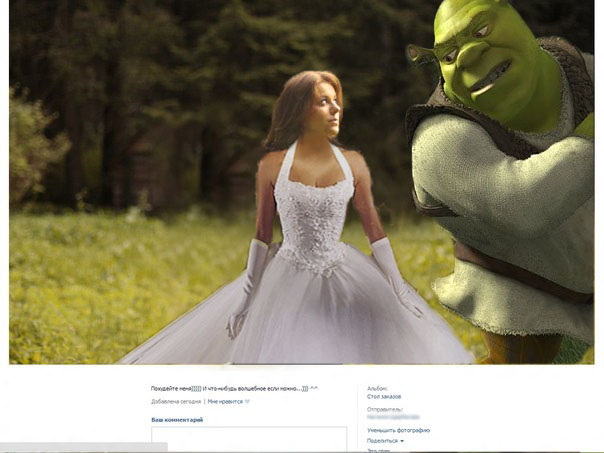Click the main photo of bride and ogre
Image resolution: width=604 pixels, height=453 pixels.
tap(302, 182)
